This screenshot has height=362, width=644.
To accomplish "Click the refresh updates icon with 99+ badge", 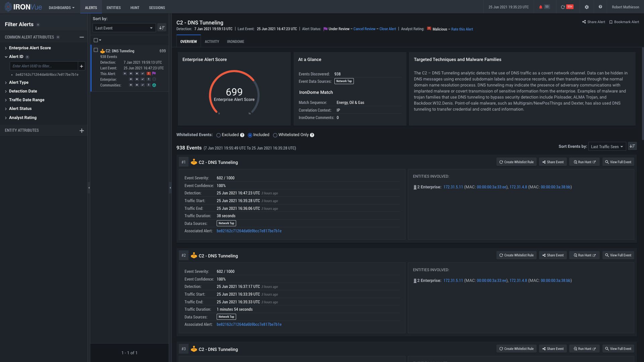I will (563, 7).
